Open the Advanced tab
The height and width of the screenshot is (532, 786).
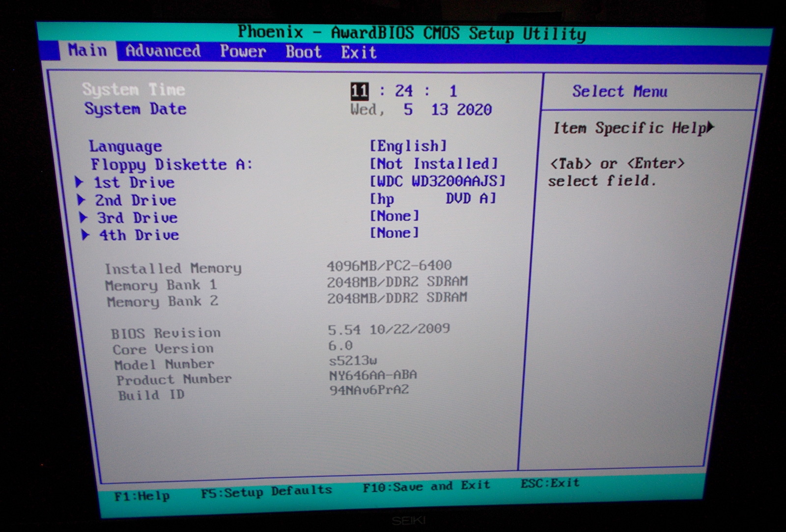(x=163, y=51)
